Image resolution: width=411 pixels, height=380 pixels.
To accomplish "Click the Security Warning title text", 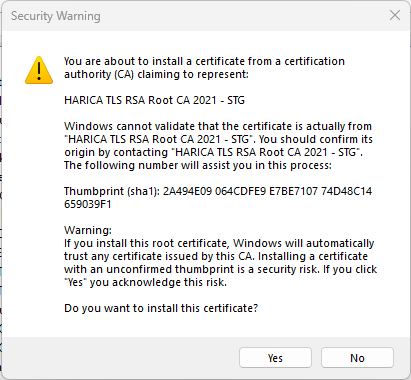I will click(56, 16).
